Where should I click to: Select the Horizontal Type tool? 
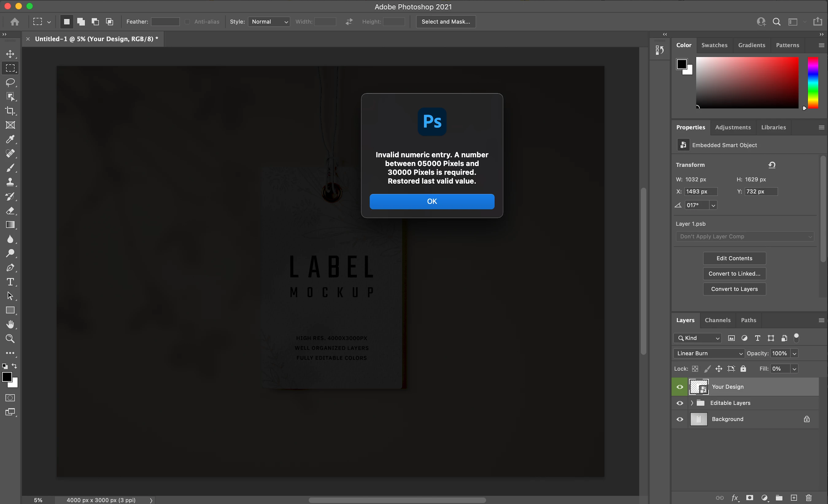[10, 281]
